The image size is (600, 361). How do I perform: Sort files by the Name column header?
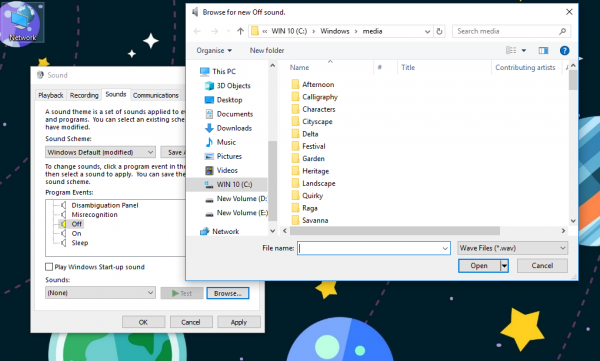click(299, 67)
